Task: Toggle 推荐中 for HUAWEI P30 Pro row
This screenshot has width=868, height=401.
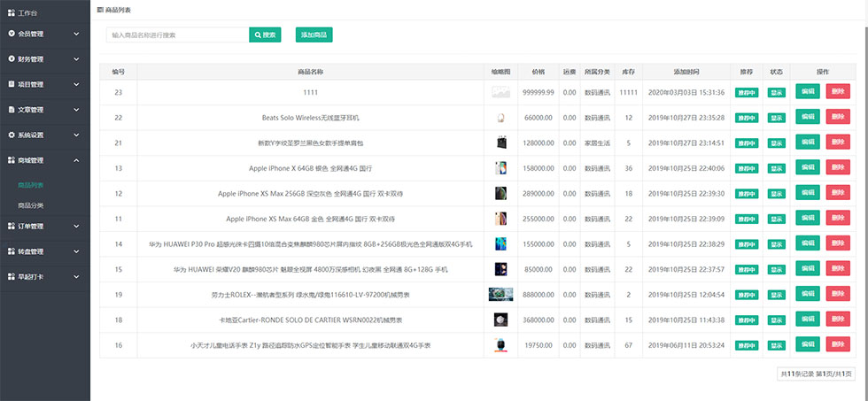Action: pos(747,244)
